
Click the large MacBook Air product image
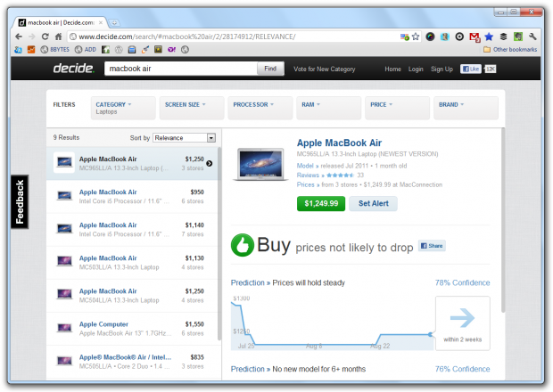coord(260,164)
